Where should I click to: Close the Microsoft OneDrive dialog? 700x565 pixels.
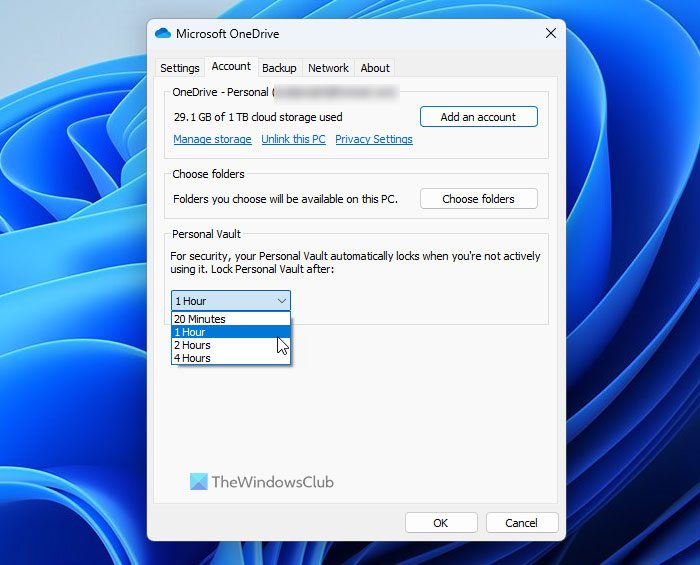pos(551,33)
